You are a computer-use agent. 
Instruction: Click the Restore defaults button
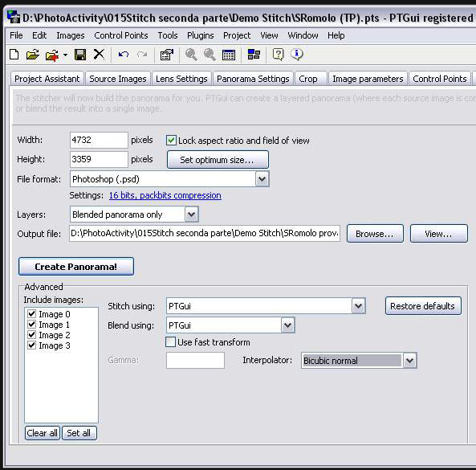tap(423, 305)
